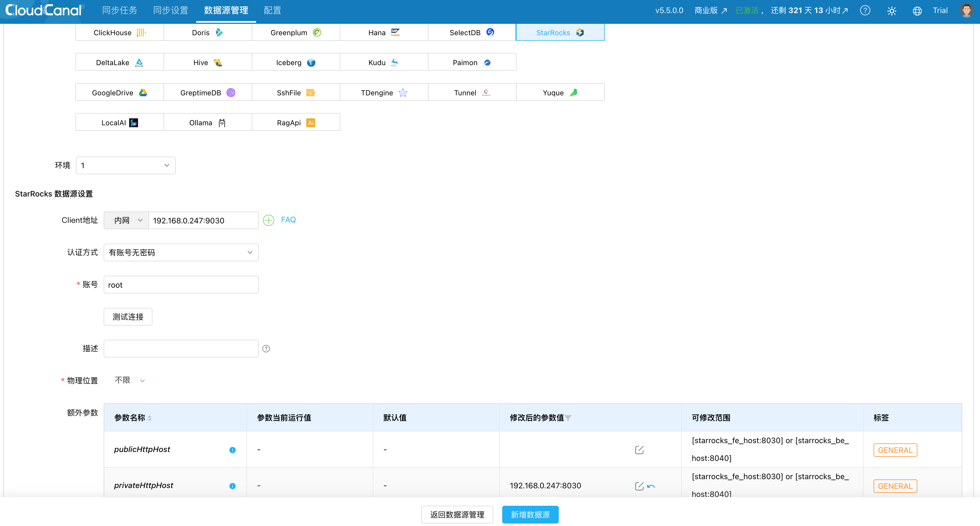Click the green plus icon beside Client address
The width and height of the screenshot is (980, 526).
[x=268, y=220]
